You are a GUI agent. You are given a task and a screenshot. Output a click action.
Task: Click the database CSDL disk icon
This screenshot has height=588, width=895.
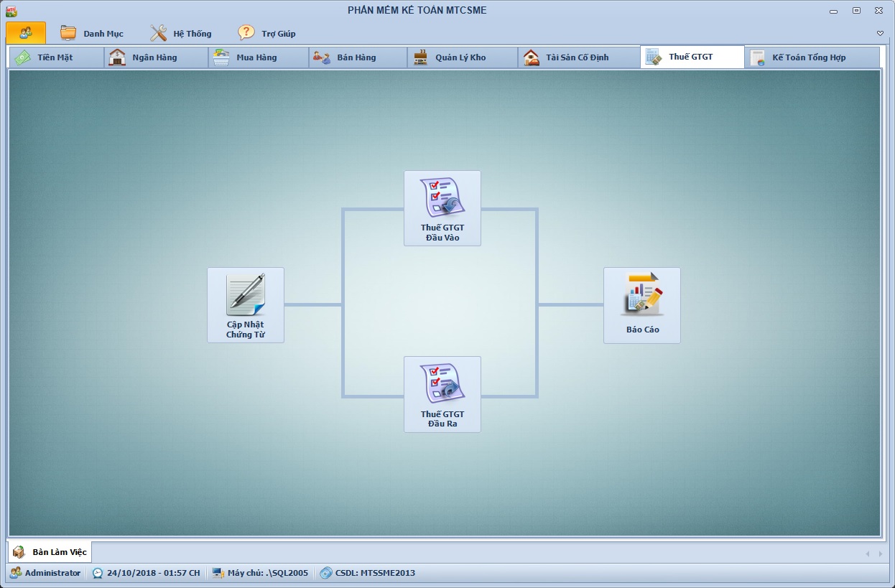pos(326,573)
